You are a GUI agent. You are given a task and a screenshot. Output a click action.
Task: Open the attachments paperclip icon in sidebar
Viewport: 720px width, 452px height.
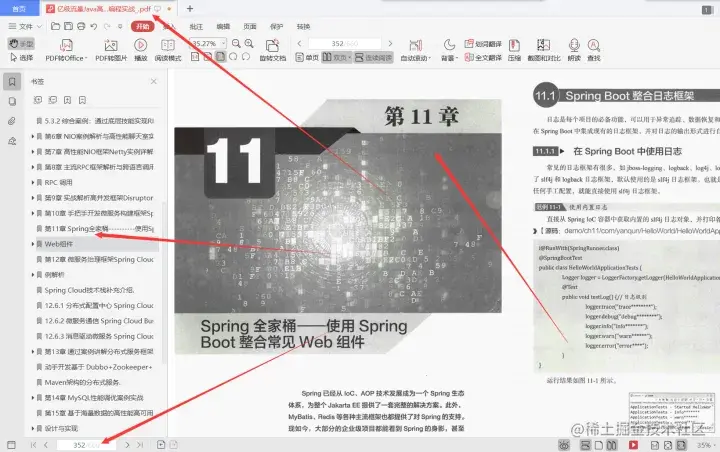12,121
